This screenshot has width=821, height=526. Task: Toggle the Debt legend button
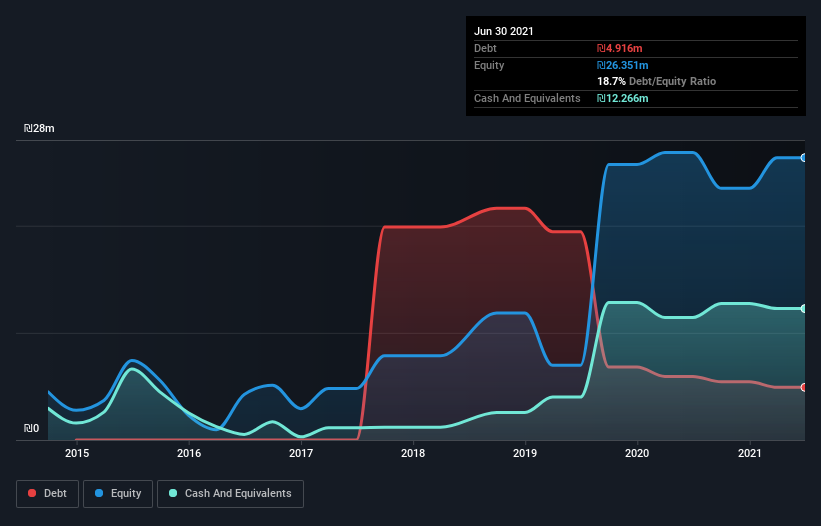pyautogui.click(x=48, y=494)
